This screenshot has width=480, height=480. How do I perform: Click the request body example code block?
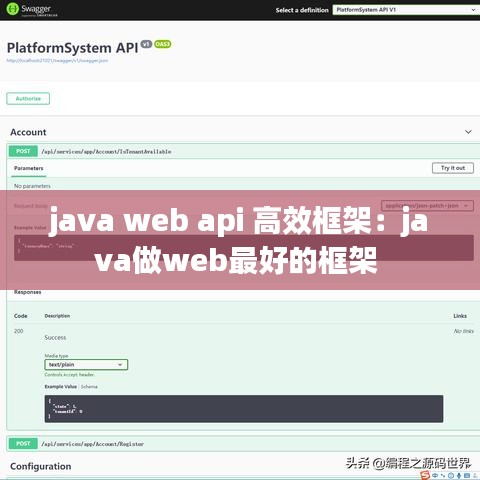click(244, 248)
